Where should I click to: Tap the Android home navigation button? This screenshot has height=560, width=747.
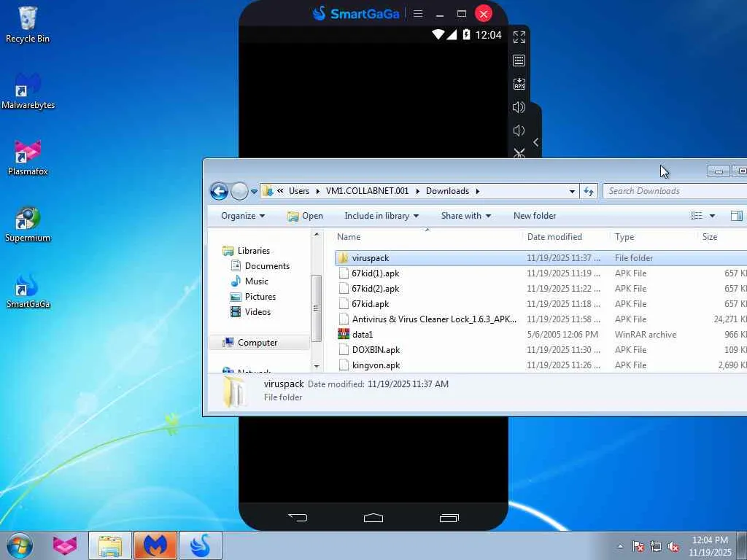[373, 518]
